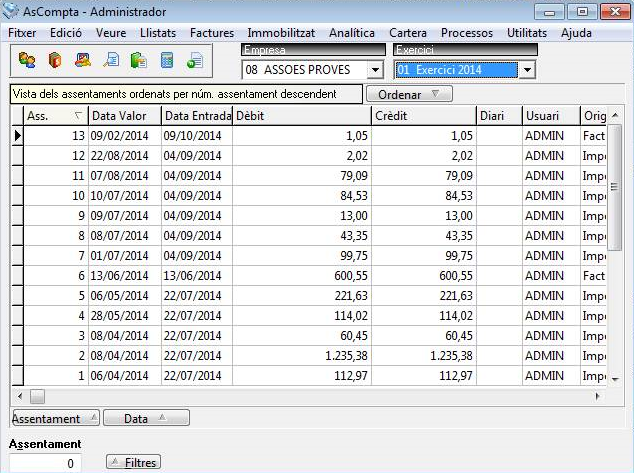
Task: Click the Crèdit value 43,35
Action: click(x=459, y=236)
